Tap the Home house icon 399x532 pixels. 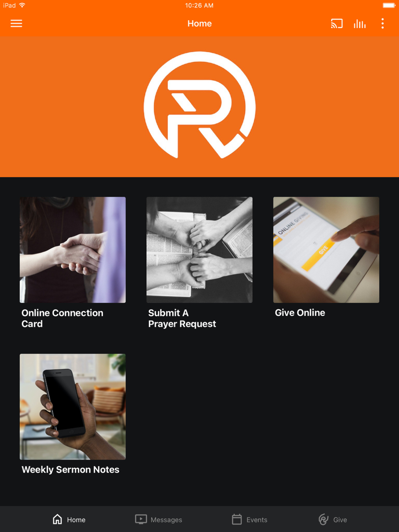pos(57,519)
